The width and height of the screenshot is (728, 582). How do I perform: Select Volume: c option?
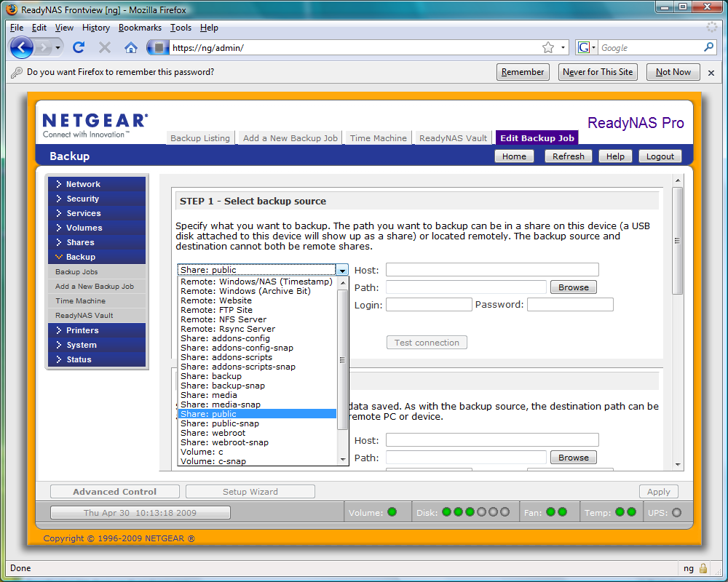(257, 452)
